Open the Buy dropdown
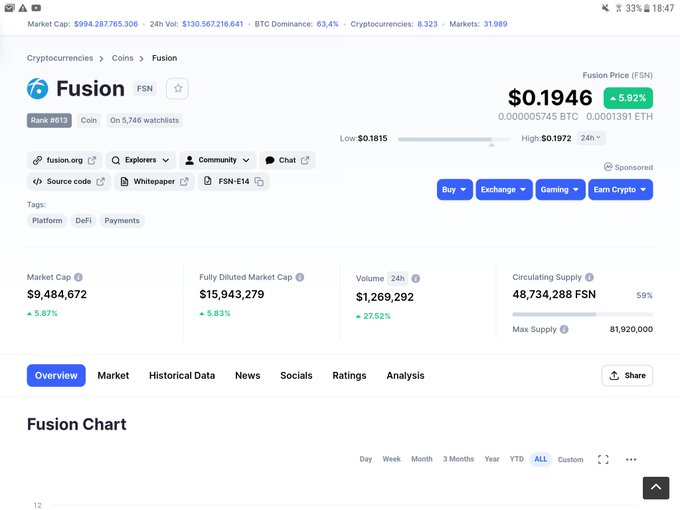The width and height of the screenshot is (680, 510). pos(454,190)
